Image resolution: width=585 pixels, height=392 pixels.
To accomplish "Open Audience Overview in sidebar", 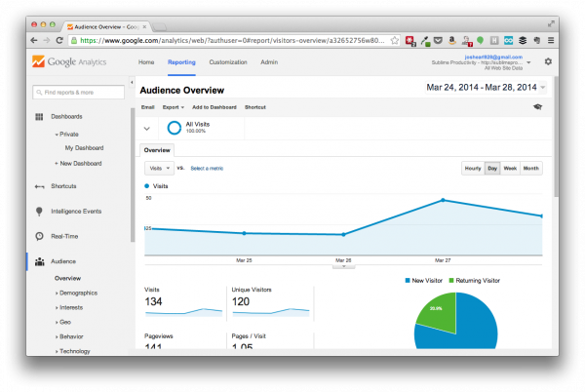I will pos(67,278).
